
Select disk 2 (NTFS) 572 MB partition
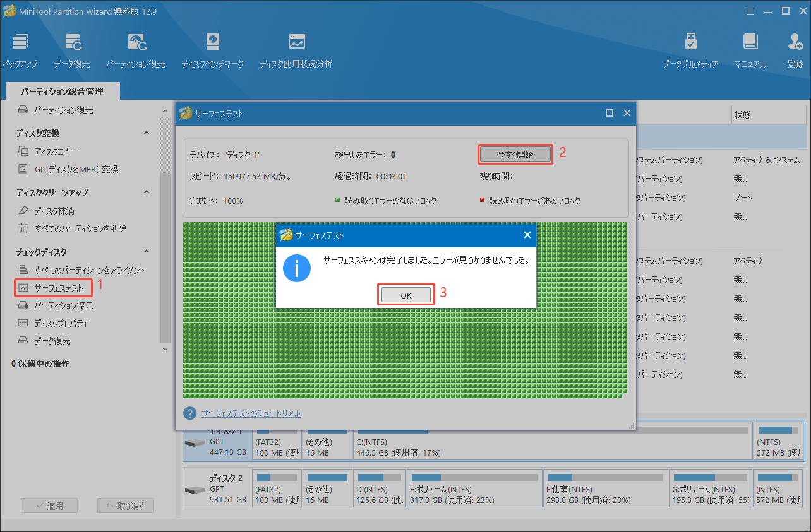click(x=778, y=487)
